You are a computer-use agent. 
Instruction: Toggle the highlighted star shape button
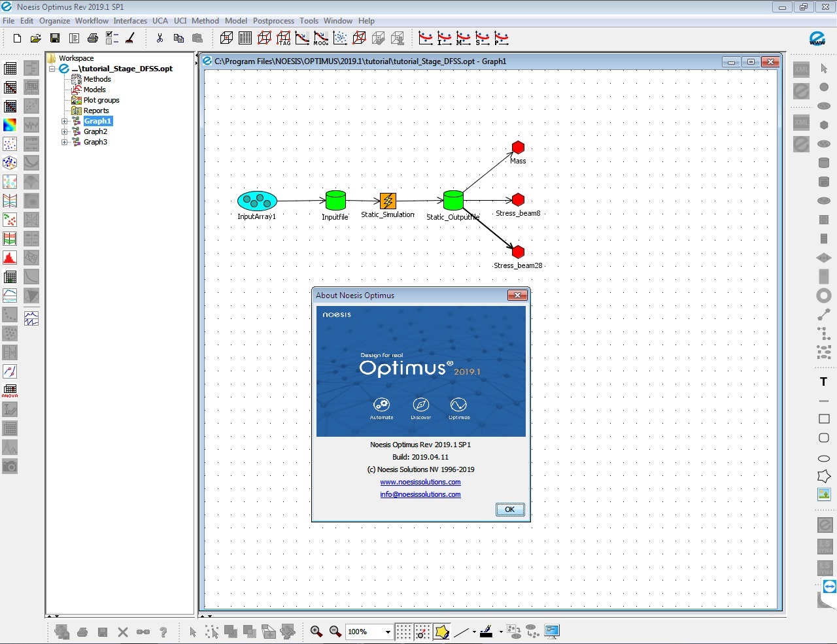(x=441, y=632)
